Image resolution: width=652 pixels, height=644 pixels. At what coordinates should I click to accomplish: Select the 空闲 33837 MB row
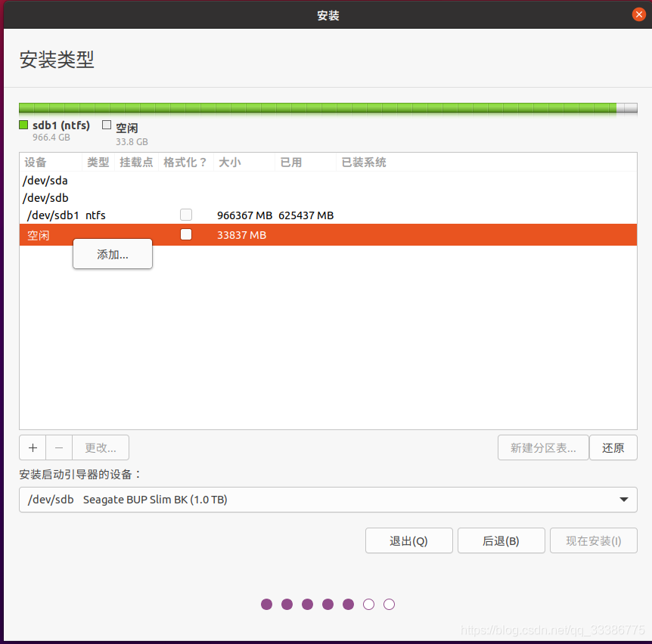328,235
